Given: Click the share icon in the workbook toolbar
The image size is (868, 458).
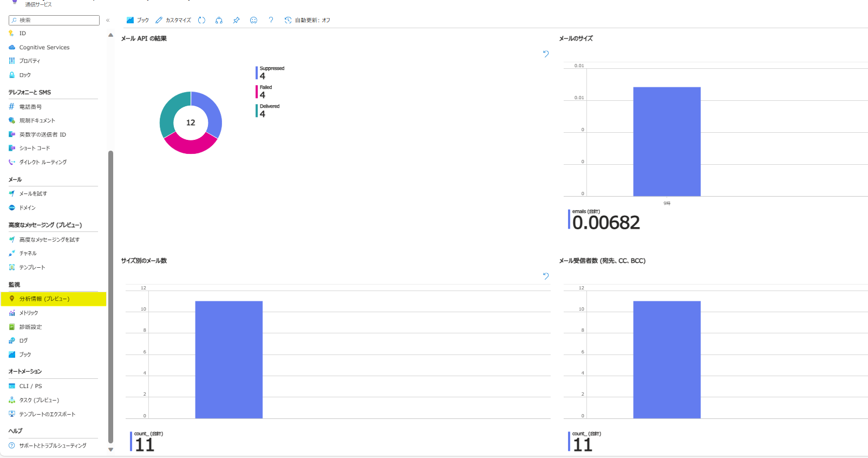Looking at the screenshot, I should point(219,20).
